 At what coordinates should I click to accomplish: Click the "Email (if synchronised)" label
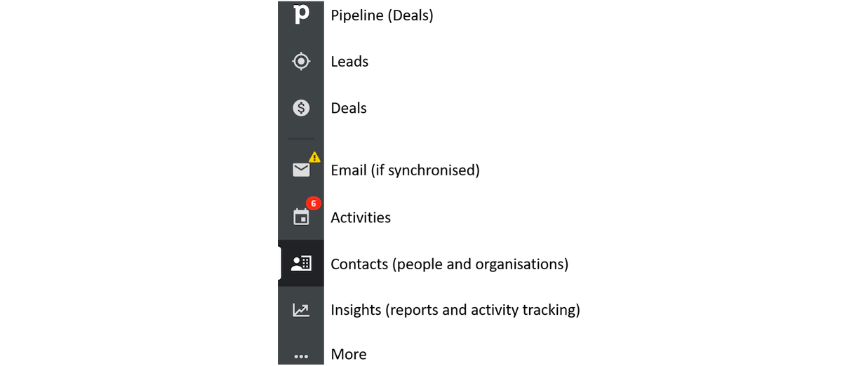405,170
